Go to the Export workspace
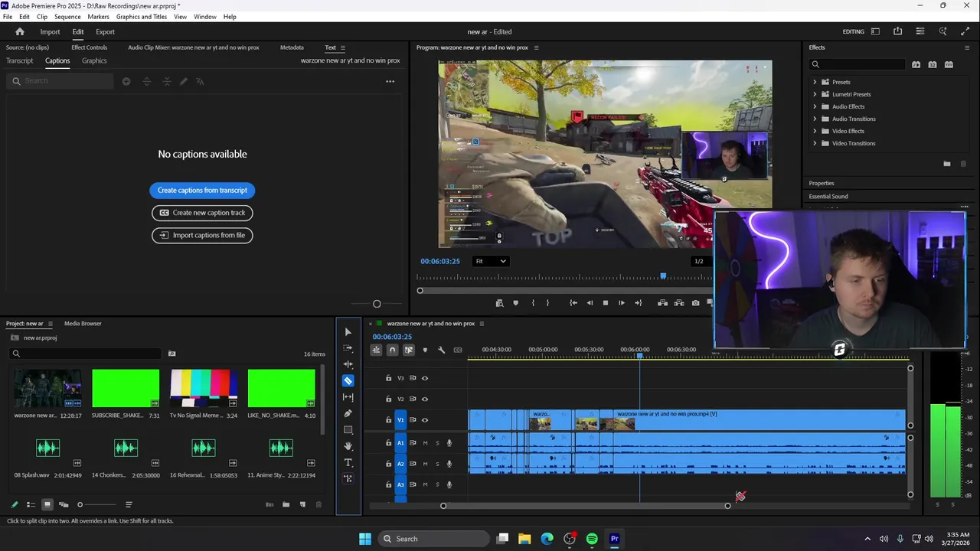This screenshot has height=551, width=980. point(105,31)
